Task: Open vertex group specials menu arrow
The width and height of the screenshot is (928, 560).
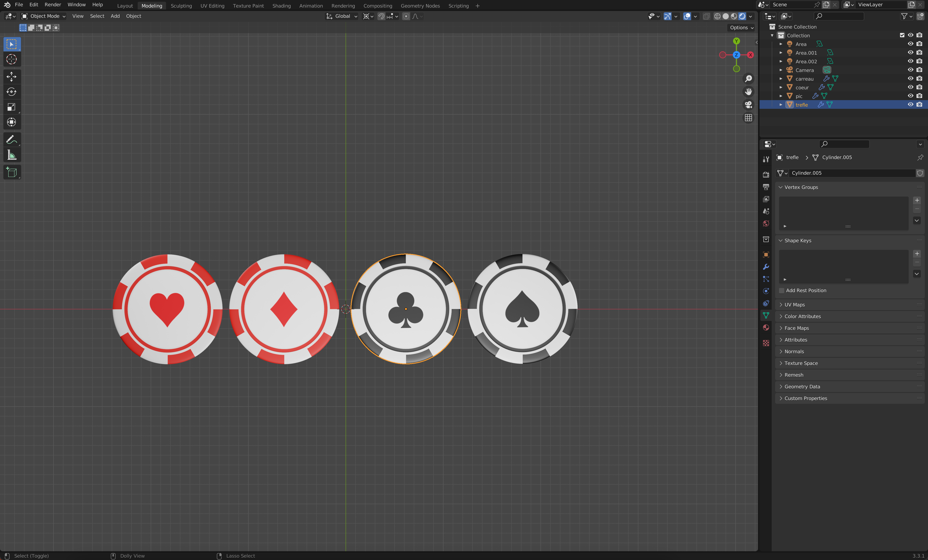Action: [x=917, y=221]
